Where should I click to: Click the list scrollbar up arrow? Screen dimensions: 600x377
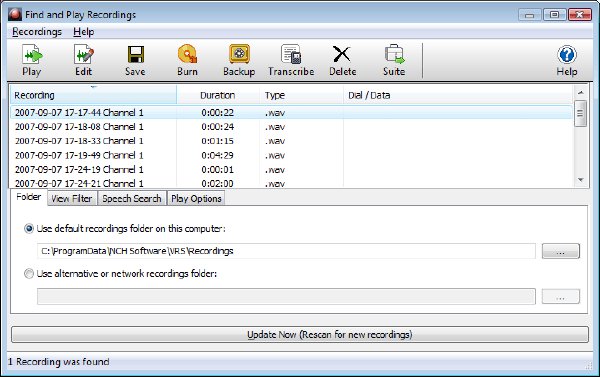[580, 93]
